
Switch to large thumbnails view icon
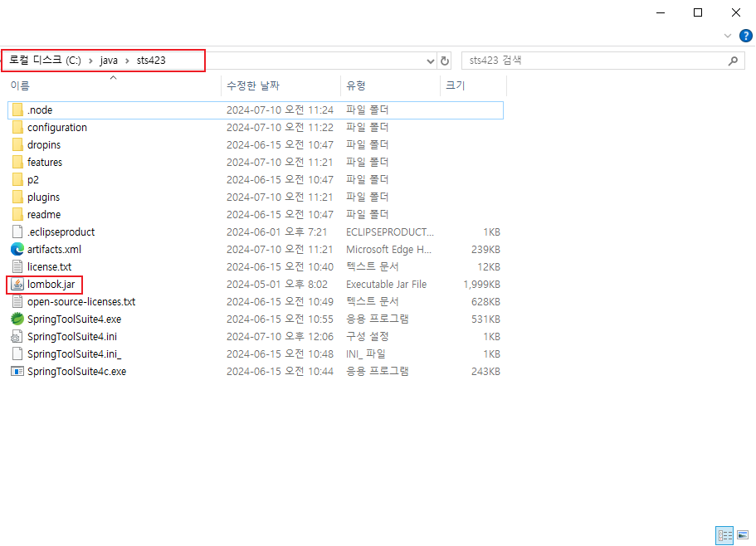tap(743, 535)
